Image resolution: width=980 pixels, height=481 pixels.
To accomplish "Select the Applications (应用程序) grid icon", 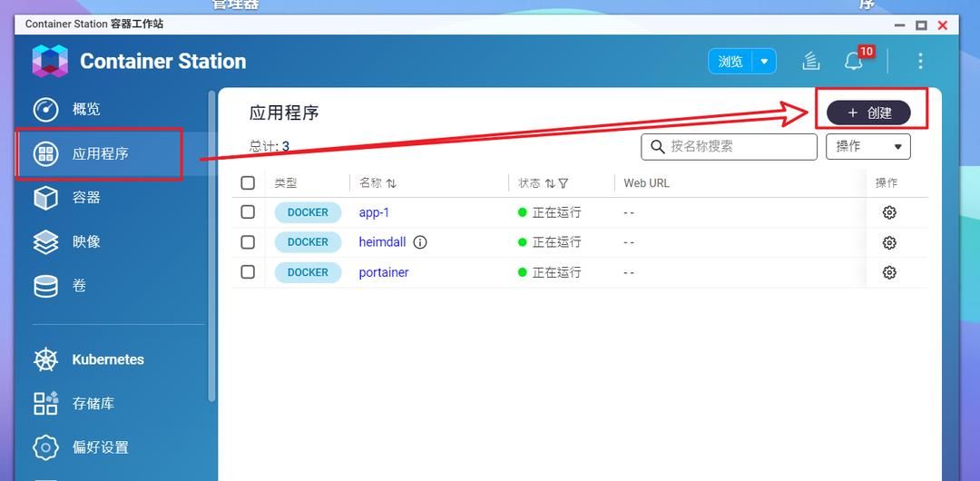I will point(45,154).
